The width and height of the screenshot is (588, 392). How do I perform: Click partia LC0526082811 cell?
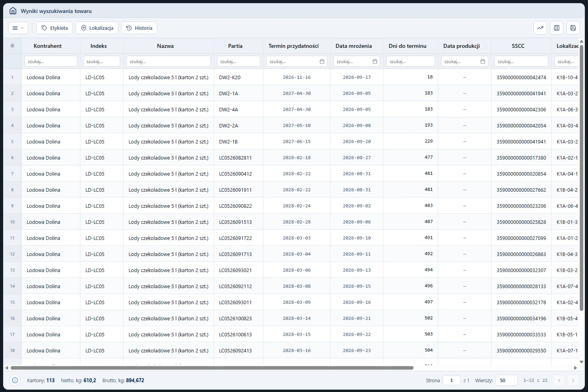238,158
